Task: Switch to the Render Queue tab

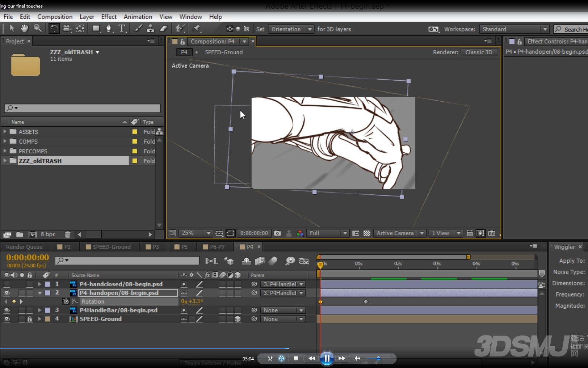Action: (24, 247)
